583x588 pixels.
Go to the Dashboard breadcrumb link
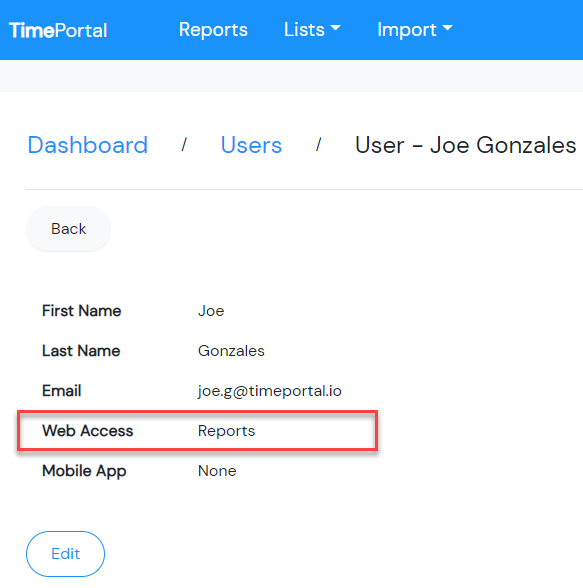88,145
